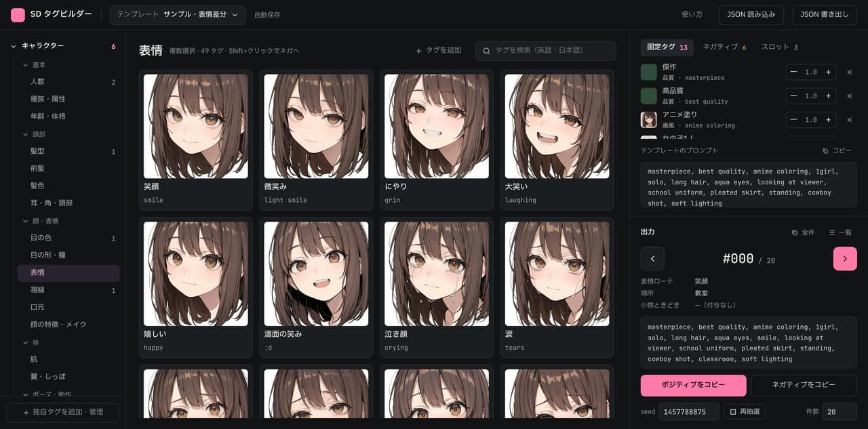Select the 泣き顔 crying tag card
The width and height of the screenshot is (868, 429).
coord(437,287)
